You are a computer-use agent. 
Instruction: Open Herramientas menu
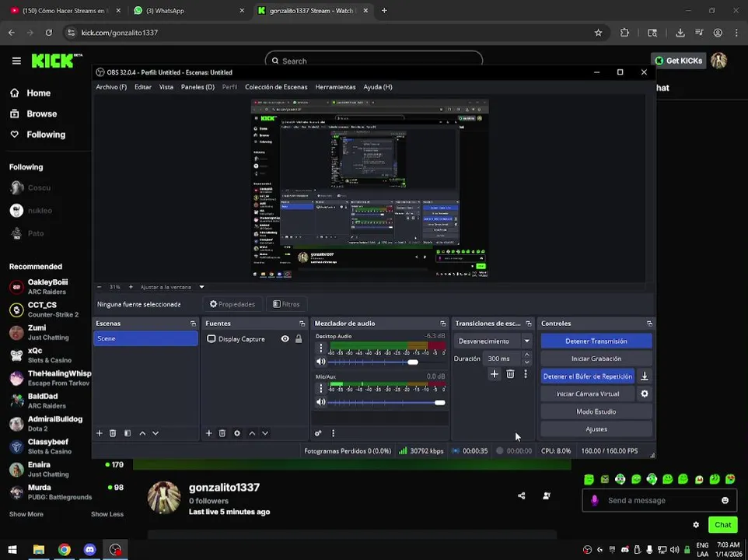tap(335, 87)
